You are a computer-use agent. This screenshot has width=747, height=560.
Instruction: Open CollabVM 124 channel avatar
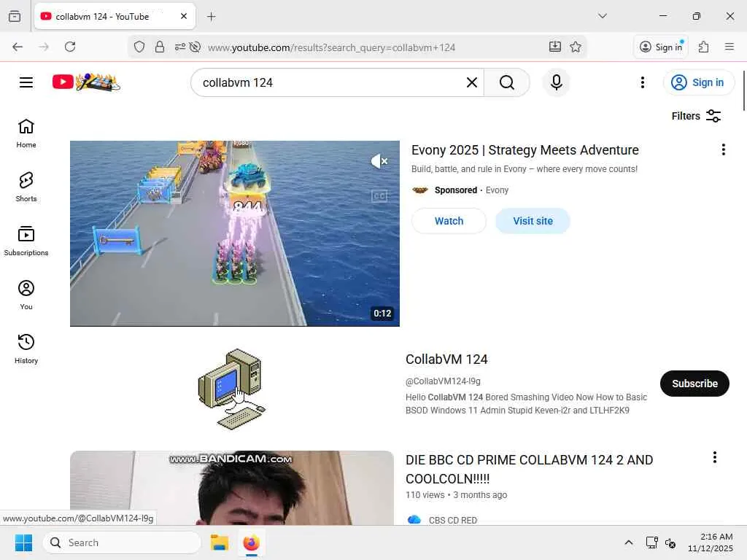(232, 389)
